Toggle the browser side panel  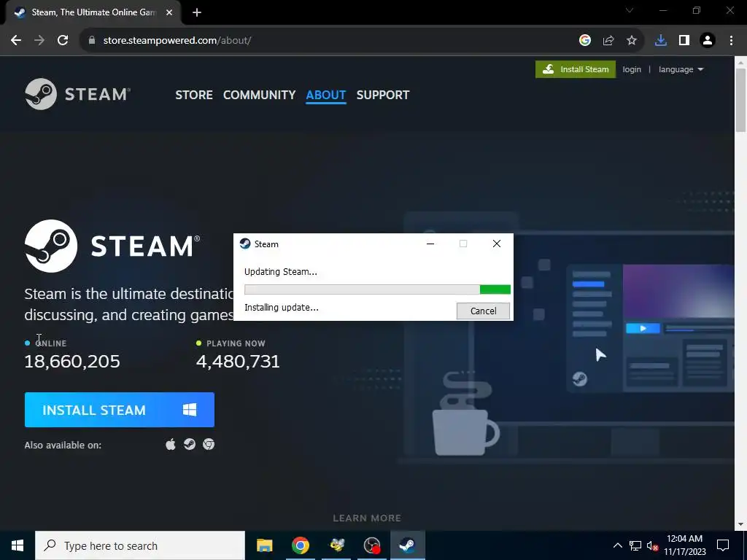[684, 41]
